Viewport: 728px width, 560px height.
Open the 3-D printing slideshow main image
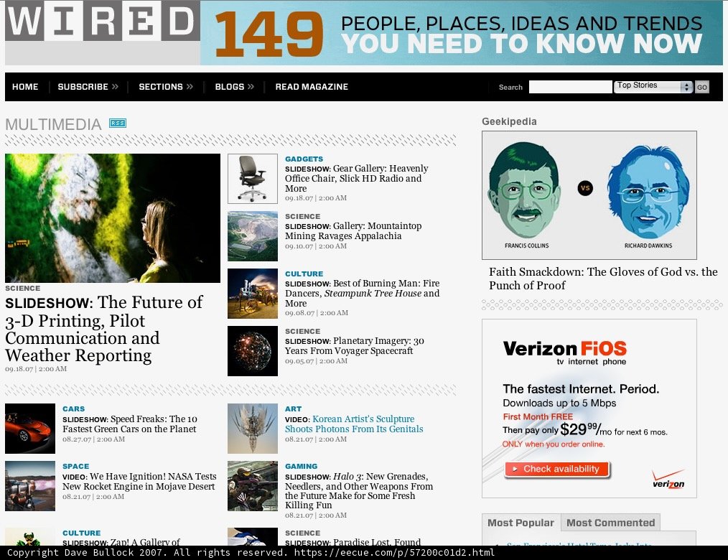tap(112, 218)
